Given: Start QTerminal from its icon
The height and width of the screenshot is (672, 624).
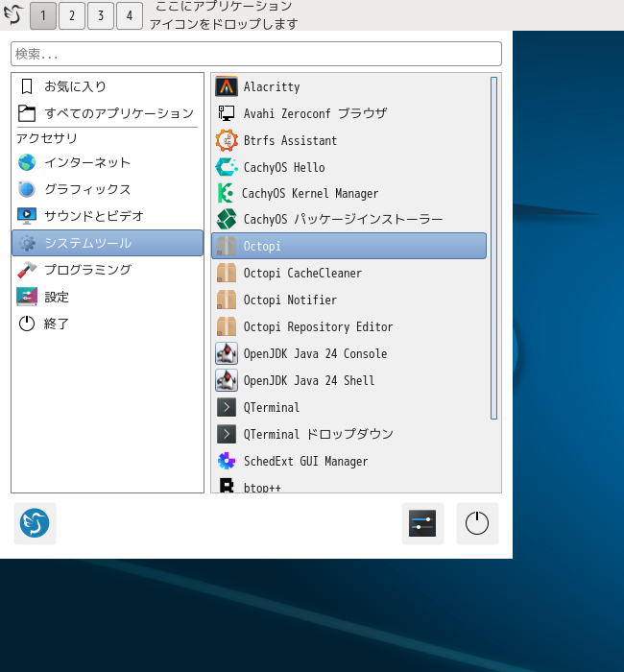Looking at the screenshot, I should (227, 407).
